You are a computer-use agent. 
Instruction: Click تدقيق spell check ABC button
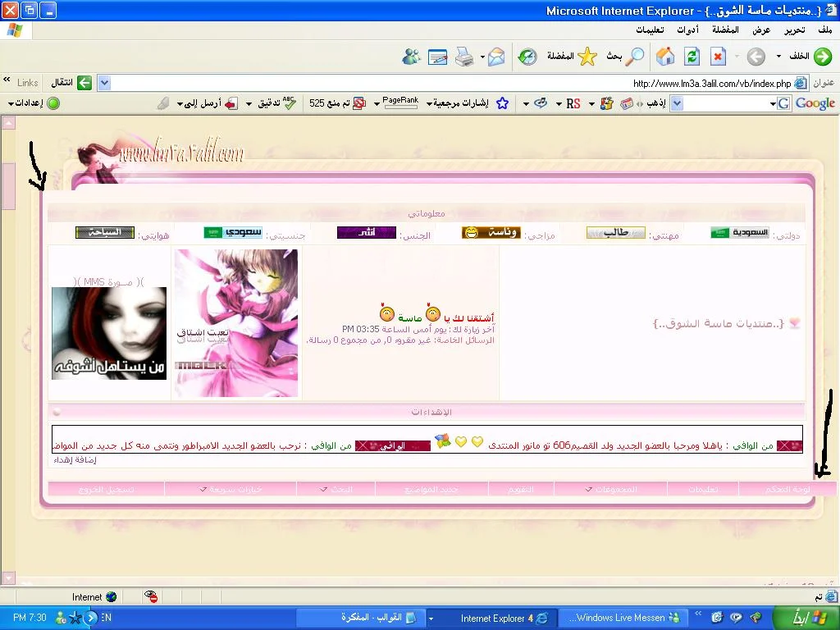[x=276, y=103]
